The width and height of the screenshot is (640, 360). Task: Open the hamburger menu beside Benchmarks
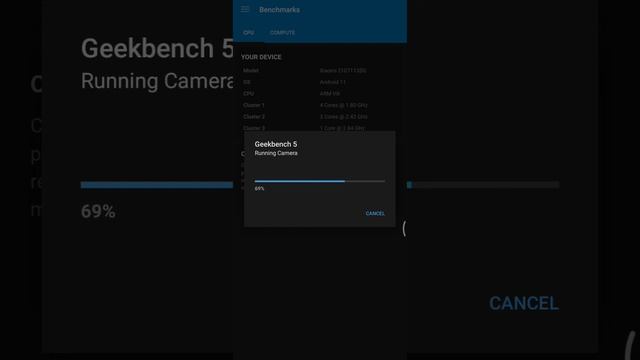pyautogui.click(x=245, y=9)
